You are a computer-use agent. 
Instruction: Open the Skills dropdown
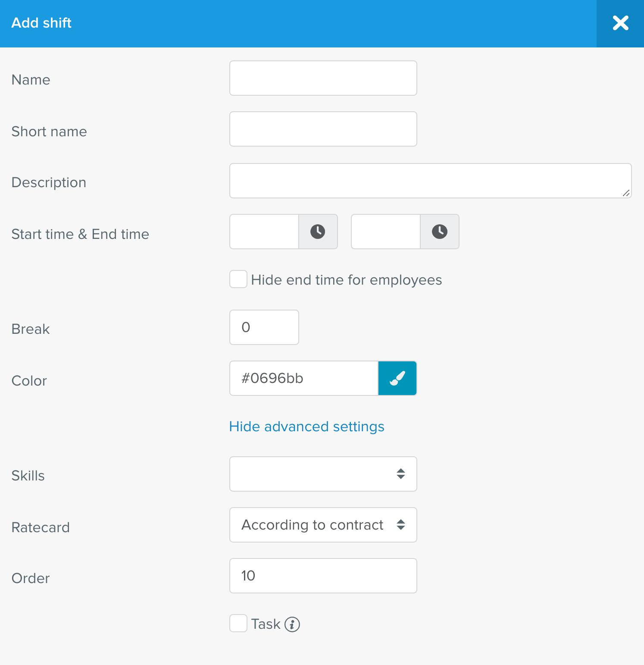pyautogui.click(x=323, y=474)
